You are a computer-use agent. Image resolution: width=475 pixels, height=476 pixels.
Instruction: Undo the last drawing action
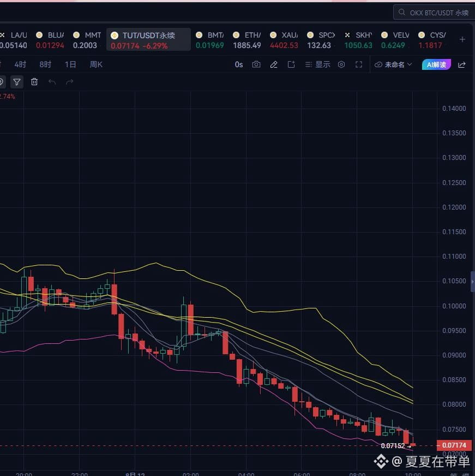[x=52, y=82]
